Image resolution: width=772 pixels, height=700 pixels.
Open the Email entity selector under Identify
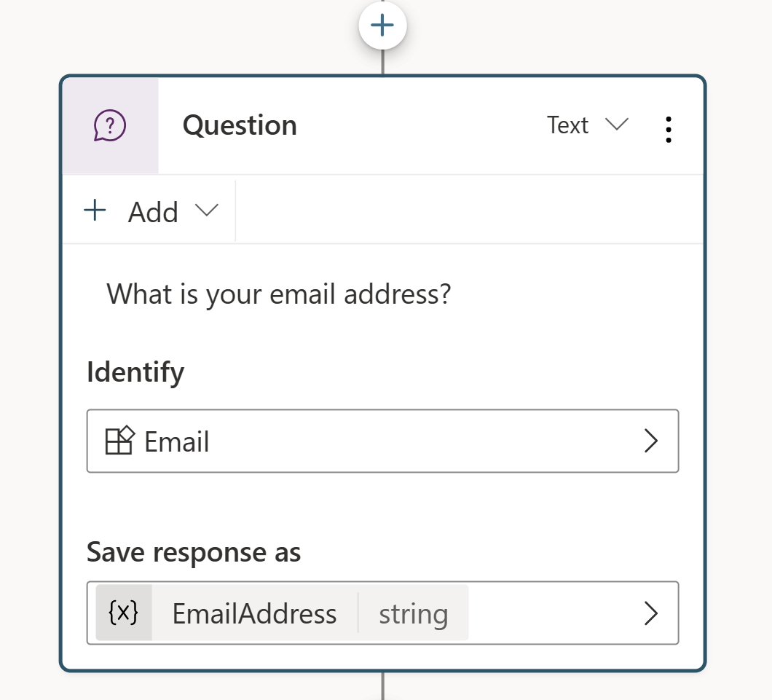pos(382,441)
